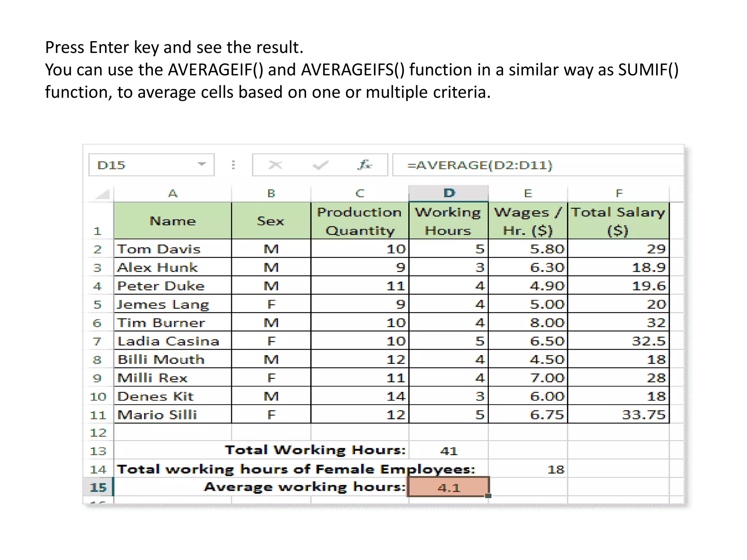
Task: Select column B header
Action: pos(271,194)
